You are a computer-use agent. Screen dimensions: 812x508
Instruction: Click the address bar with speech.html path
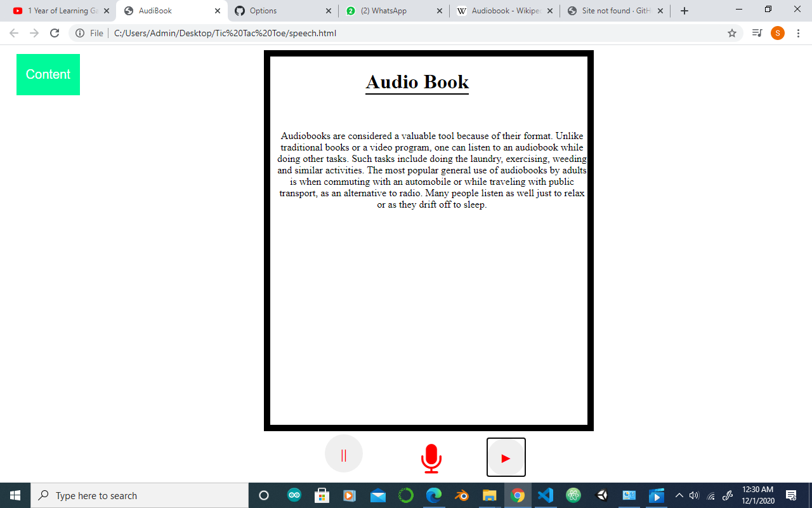(406, 33)
